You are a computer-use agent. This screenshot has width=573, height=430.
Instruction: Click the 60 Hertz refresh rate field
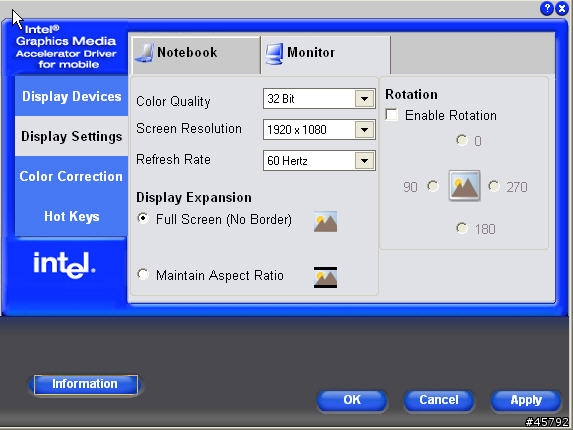[x=319, y=161]
